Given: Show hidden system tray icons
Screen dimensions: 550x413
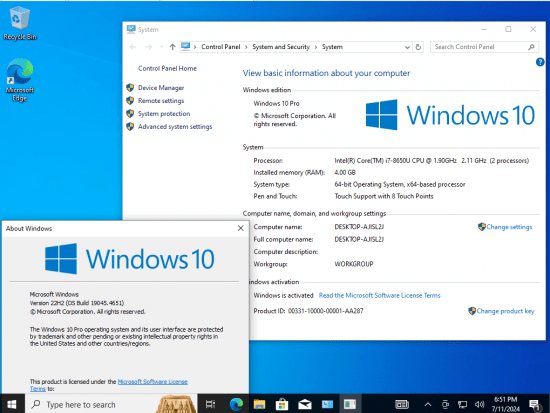Looking at the screenshot, I should tap(428, 405).
